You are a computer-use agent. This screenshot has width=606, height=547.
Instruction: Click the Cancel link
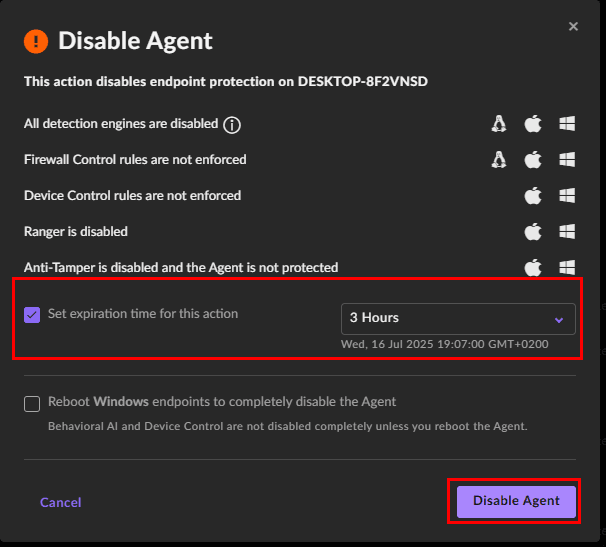point(61,502)
